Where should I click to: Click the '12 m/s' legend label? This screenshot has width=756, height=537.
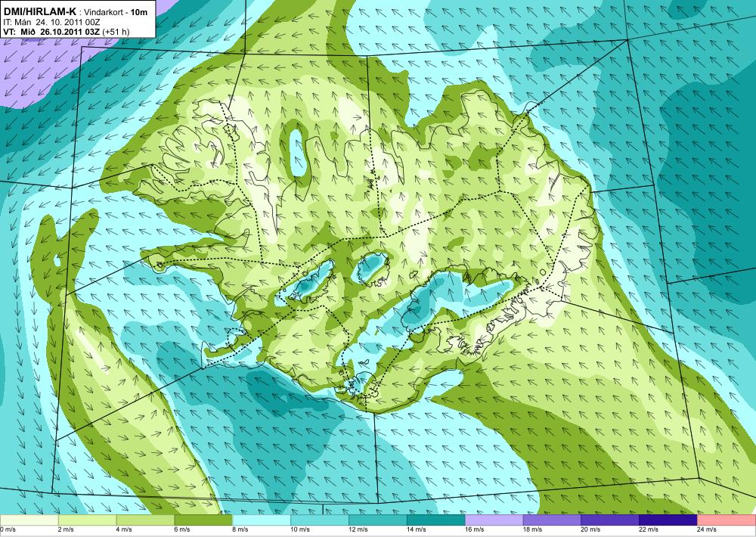coord(358,529)
